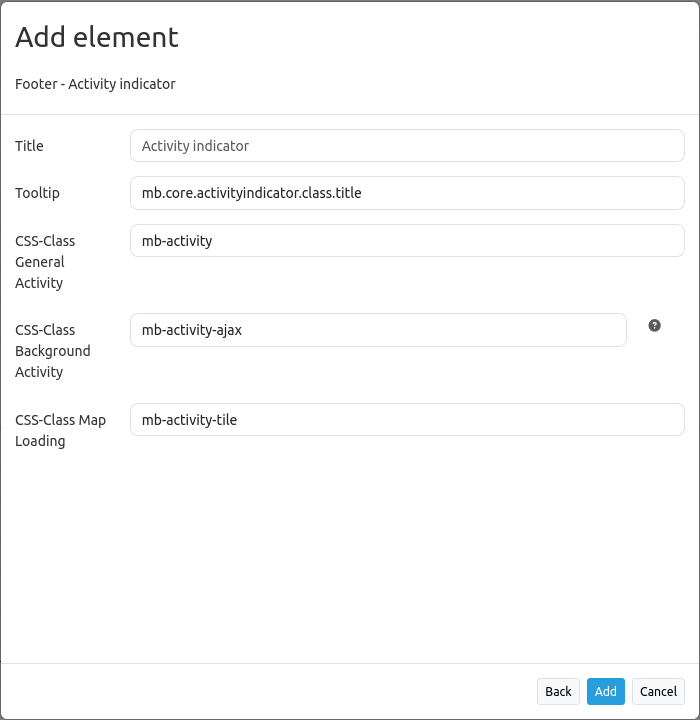Click into the Tooltip text field
The image size is (700, 720).
pyautogui.click(x=407, y=193)
